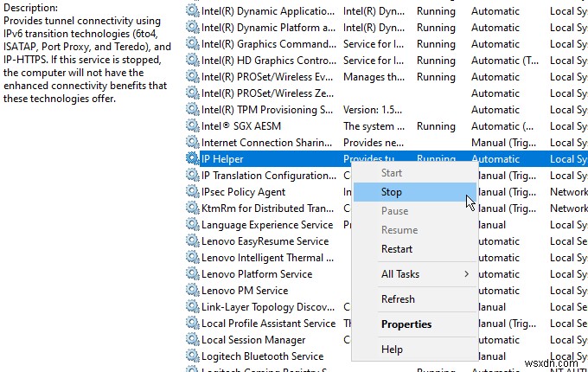The height and width of the screenshot is (372, 588).
Task: Click gear icon for Lenovo Intelligent Thermal service
Action: [192, 258]
